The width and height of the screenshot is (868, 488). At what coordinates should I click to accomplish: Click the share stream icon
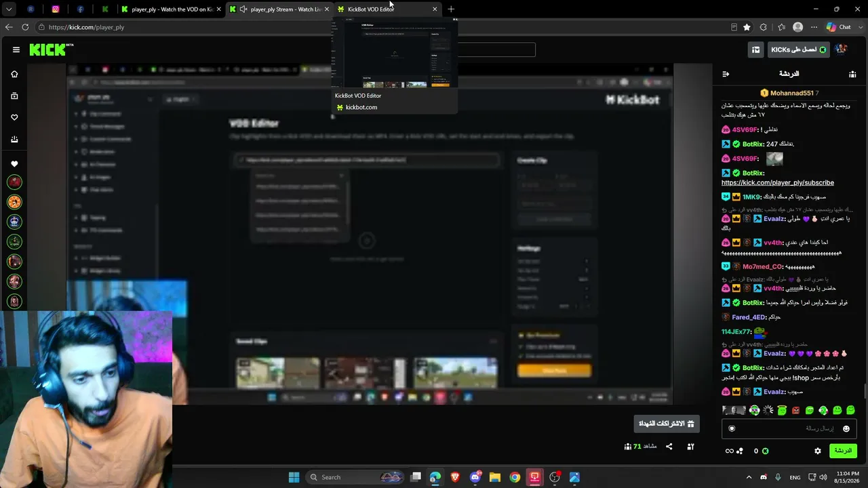point(669,447)
